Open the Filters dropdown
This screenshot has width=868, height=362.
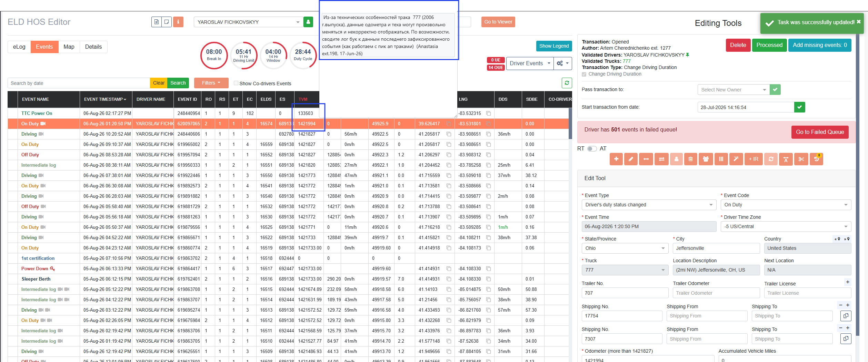coord(211,83)
